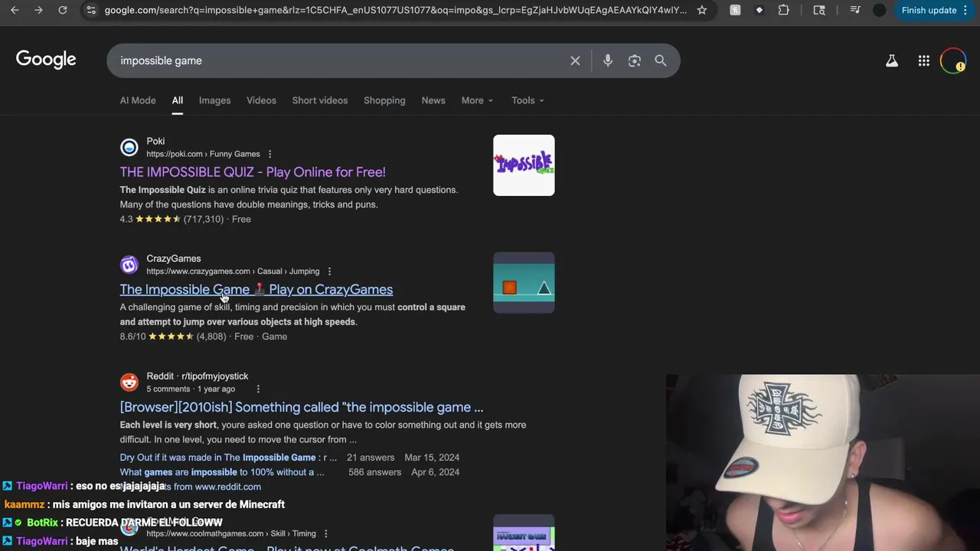Open 'What games are impossible to 100% without a' link
The height and width of the screenshot is (551, 980).
[x=222, y=472]
